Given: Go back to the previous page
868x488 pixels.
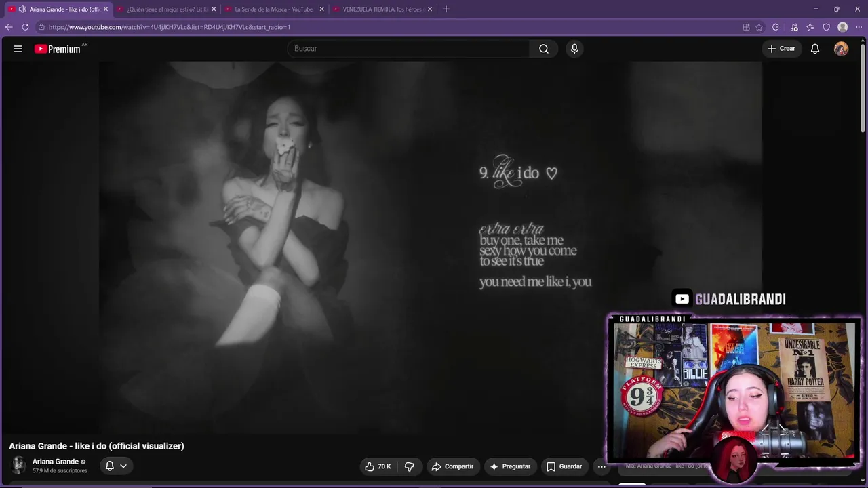Looking at the screenshot, I should 9,27.
